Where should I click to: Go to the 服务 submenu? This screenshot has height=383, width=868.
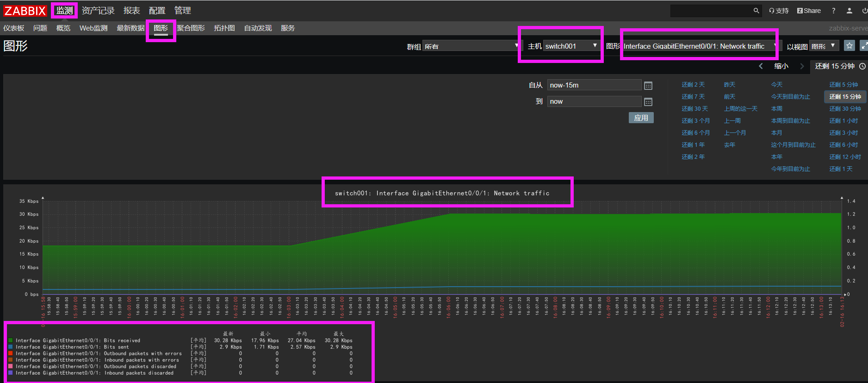[x=288, y=28]
